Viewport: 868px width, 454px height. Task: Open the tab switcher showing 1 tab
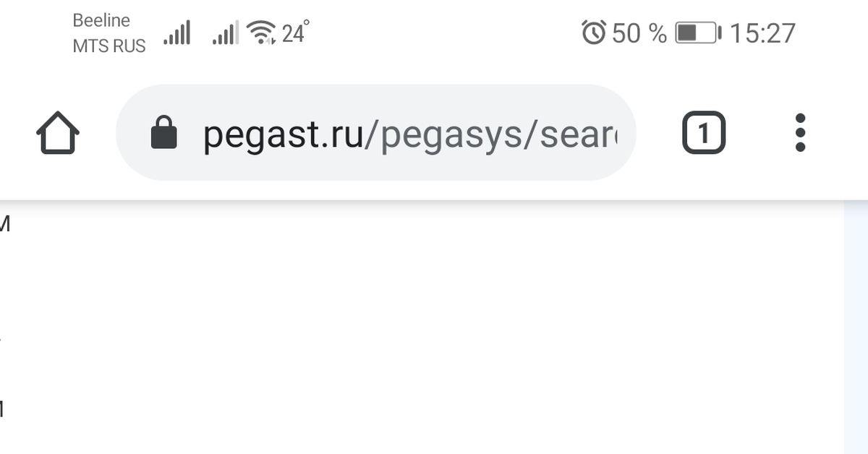point(703,133)
